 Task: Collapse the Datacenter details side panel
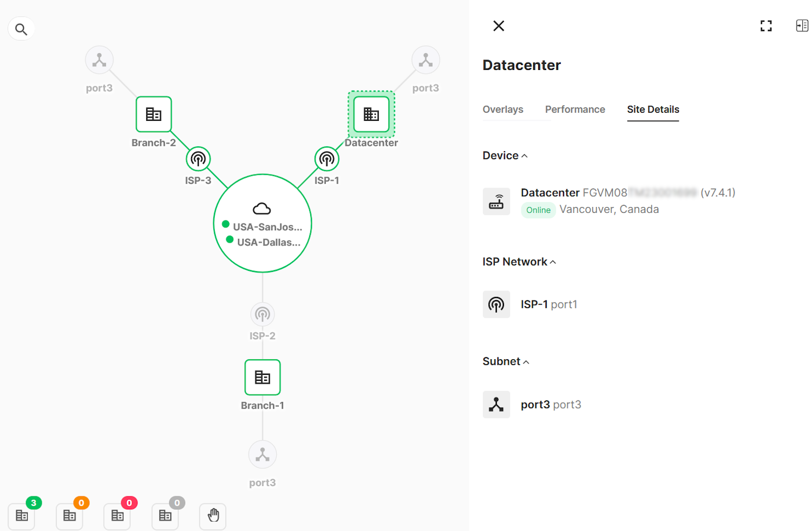tap(801, 25)
